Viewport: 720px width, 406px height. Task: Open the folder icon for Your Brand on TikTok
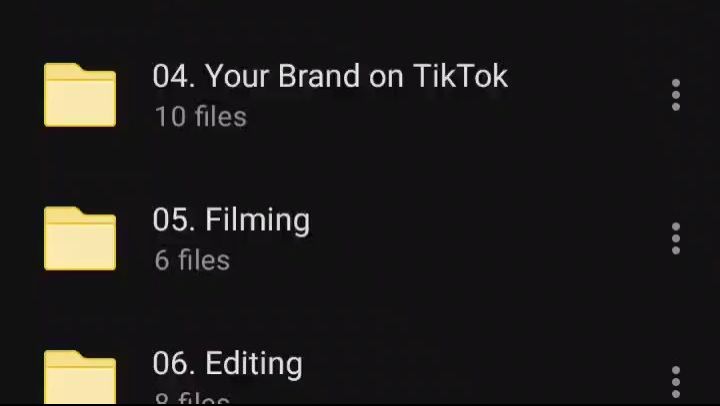click(80, 95)
